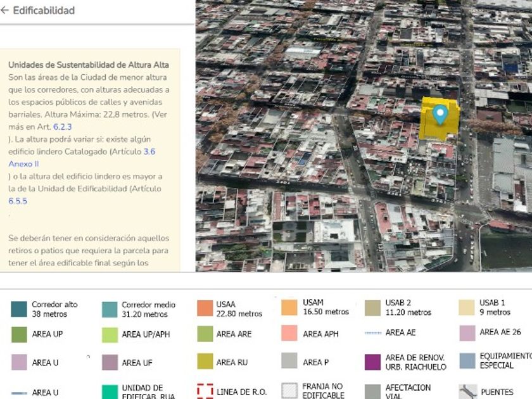
Task: Click the 'AREA DE RENOV. URB. RIACHUELO' label
Action: pos(415,362)
